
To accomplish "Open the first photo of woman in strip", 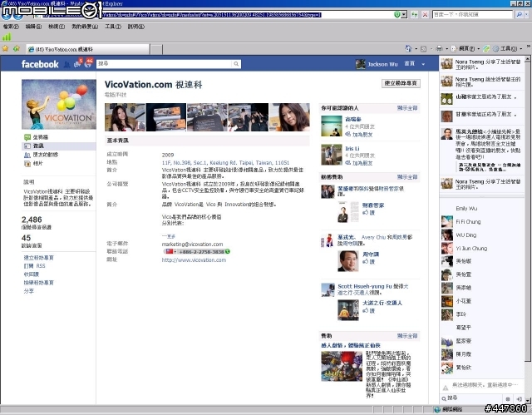I will tap(125, 117).
